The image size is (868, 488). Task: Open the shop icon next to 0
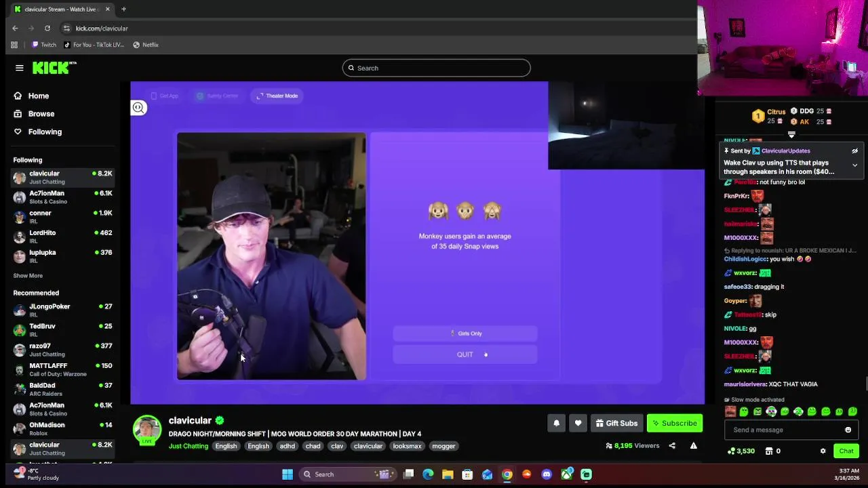coord(769,451)
